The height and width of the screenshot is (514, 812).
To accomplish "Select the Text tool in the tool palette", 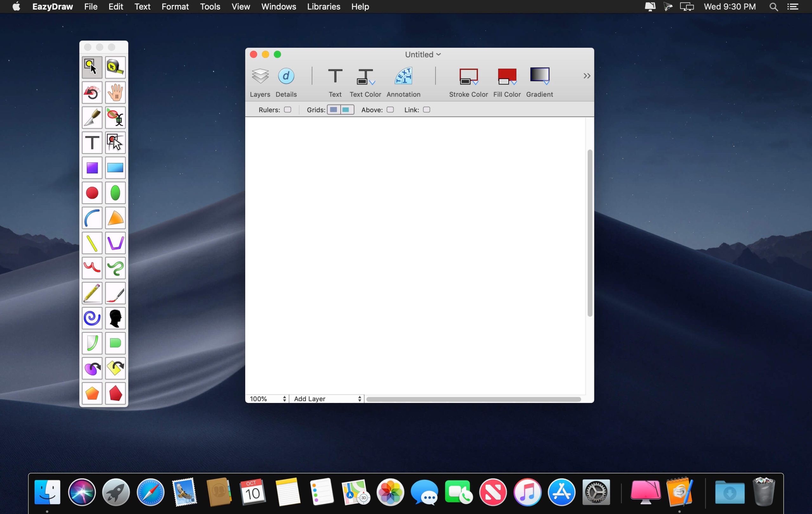I will click(x=92, y=142).
